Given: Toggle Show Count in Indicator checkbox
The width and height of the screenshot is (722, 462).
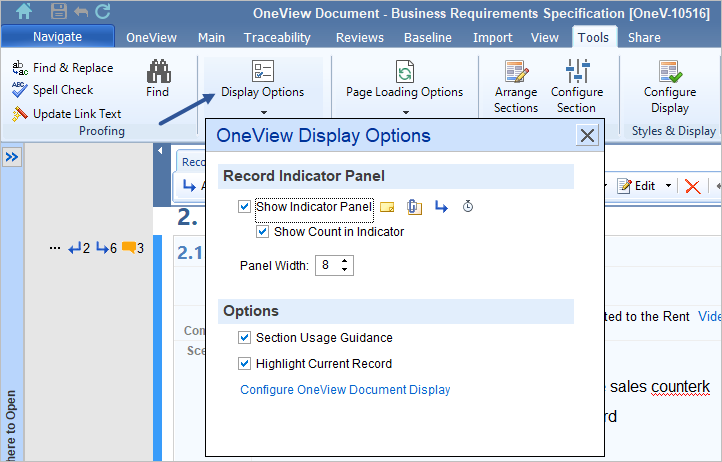Looking at the screenshot, I should pos(262,231).
